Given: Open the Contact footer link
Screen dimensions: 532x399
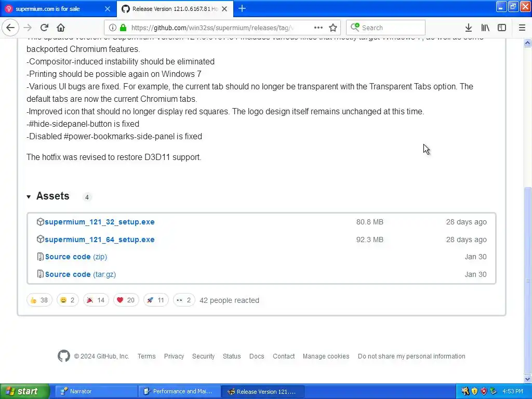Looking at the screenshot, I should tap(284, 356).
